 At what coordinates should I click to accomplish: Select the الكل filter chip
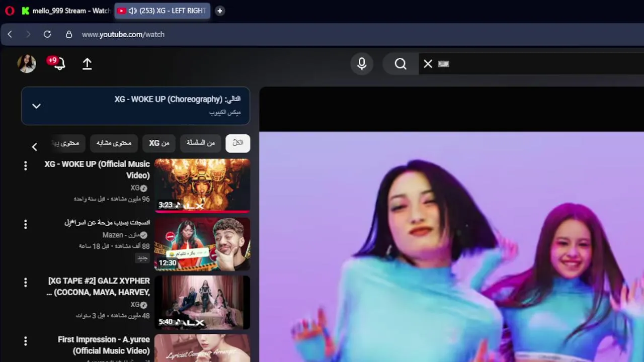(x=237, y=143)
